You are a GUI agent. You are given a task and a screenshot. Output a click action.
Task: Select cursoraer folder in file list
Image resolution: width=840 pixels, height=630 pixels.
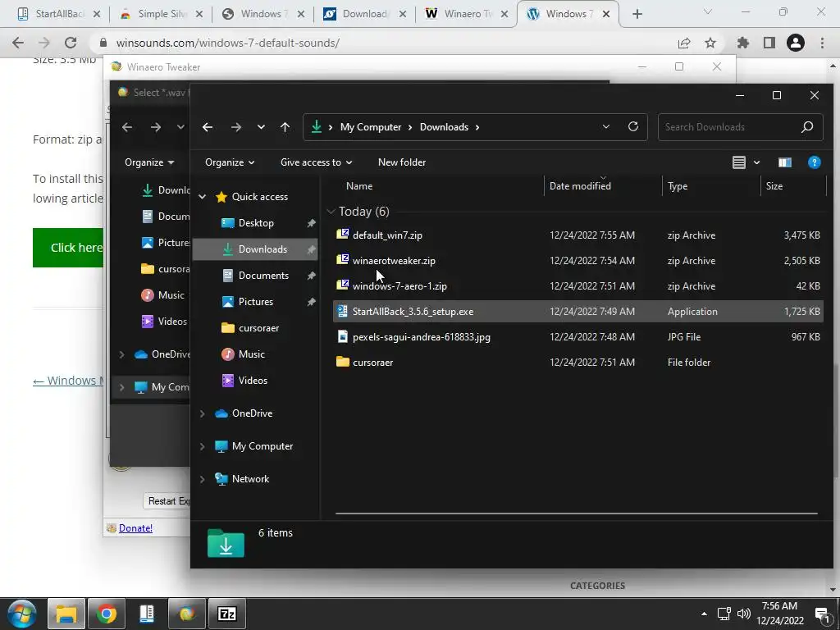(x=577, y=363)
